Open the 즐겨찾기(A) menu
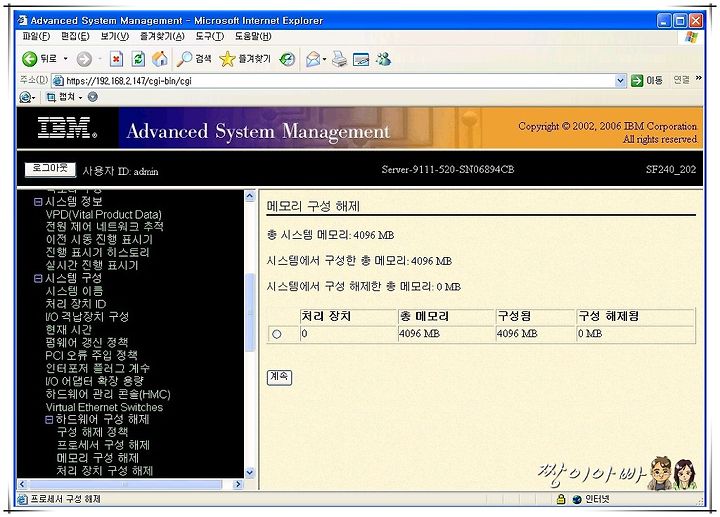Image resolution: width=720 pixels, height=517 pixels. 162,36
